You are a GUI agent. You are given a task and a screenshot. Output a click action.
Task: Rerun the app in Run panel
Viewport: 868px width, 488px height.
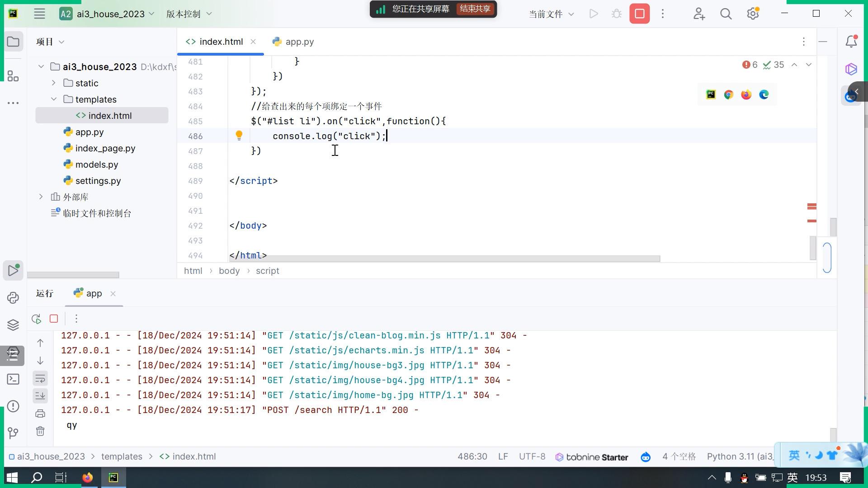tap(37, 319)
